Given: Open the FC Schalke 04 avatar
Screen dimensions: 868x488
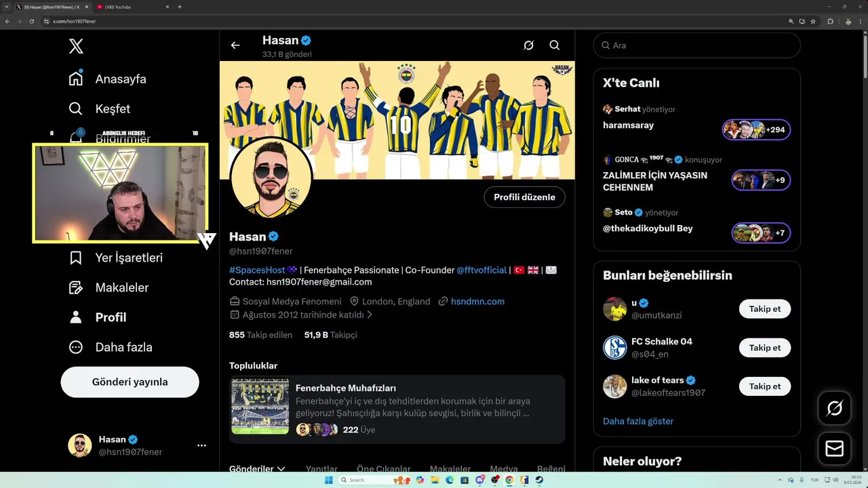Looking at the screenshot, I should point(615,348).
